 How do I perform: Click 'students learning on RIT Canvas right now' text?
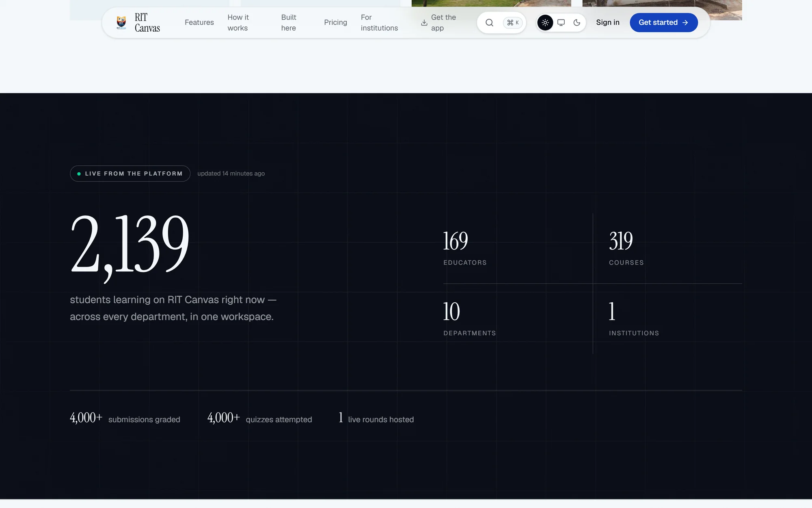coord(173,300)
